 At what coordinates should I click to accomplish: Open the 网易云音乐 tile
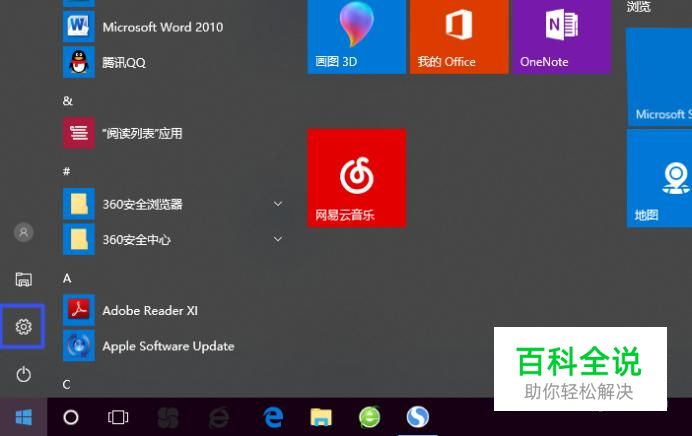[357, 178]
